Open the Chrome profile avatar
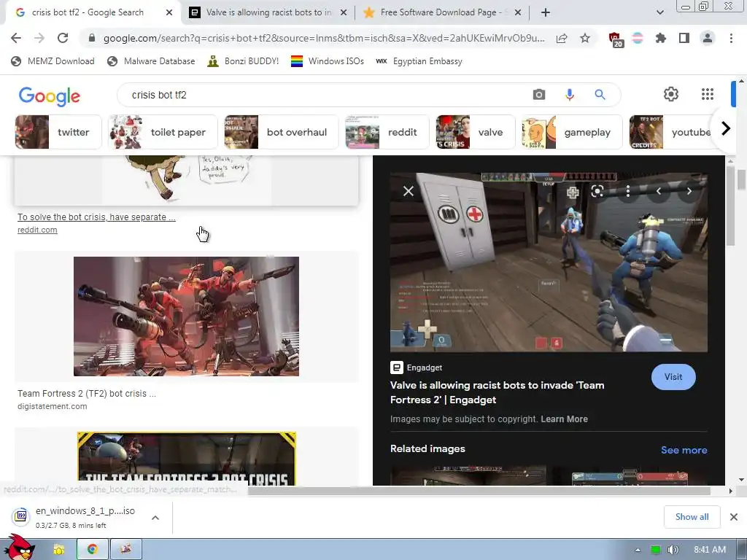 708,38
